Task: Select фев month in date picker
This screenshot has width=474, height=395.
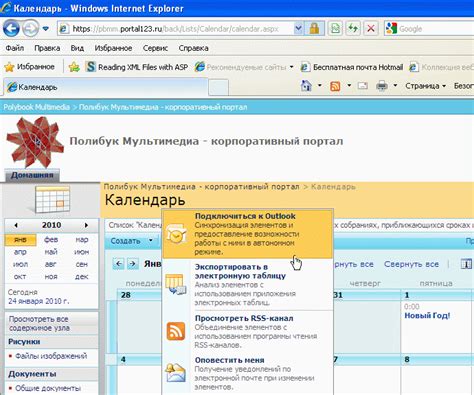Action: point(51,240)
